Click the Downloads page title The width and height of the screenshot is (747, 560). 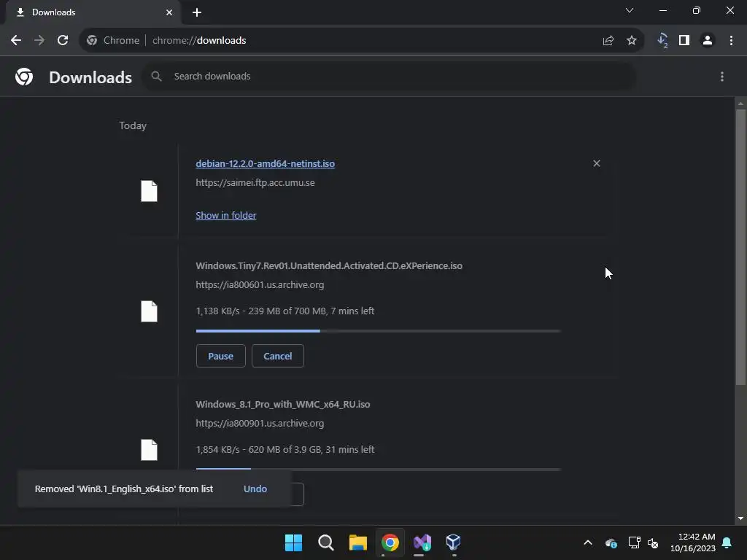(x=90, y=77)
